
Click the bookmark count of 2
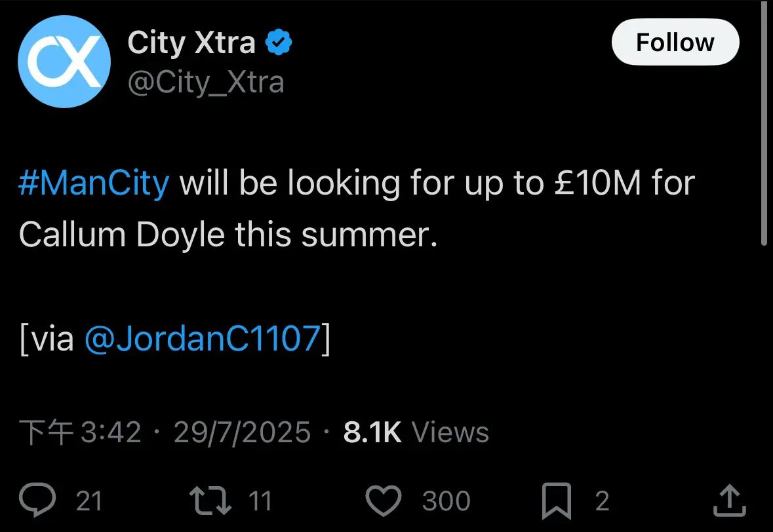[602, 501]
